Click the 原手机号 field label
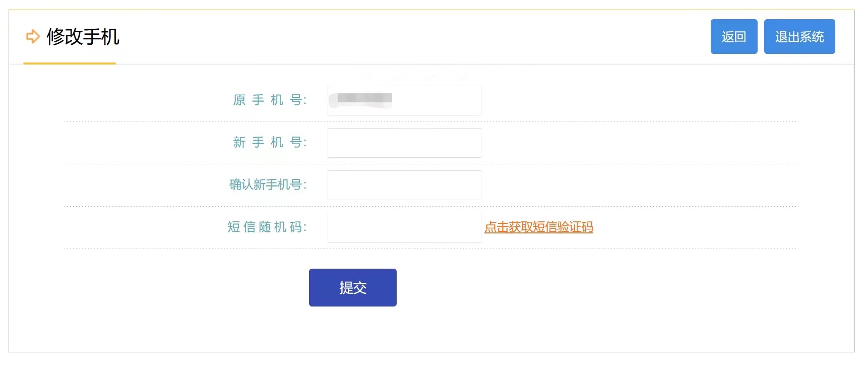 (x=269, y=100)
